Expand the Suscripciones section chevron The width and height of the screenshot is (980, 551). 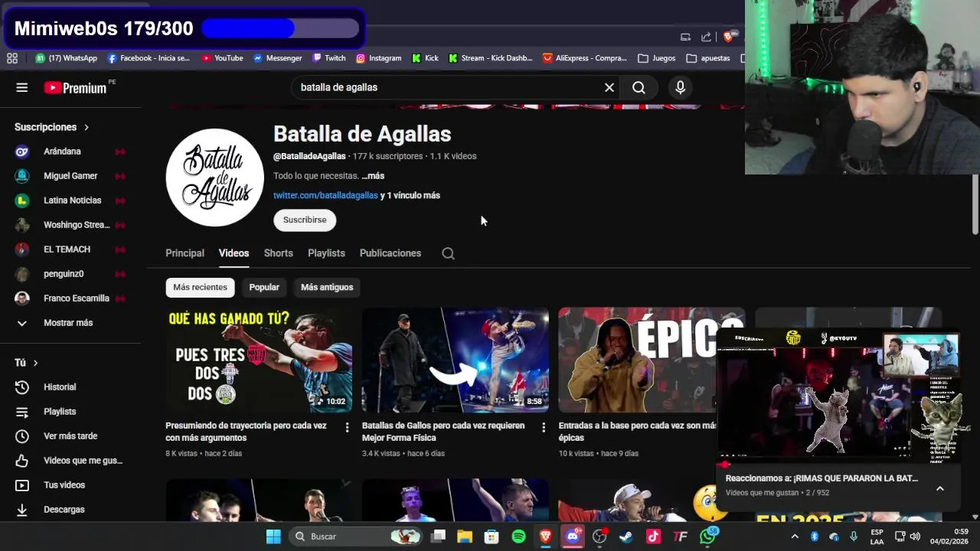click(x=87, y=127)
